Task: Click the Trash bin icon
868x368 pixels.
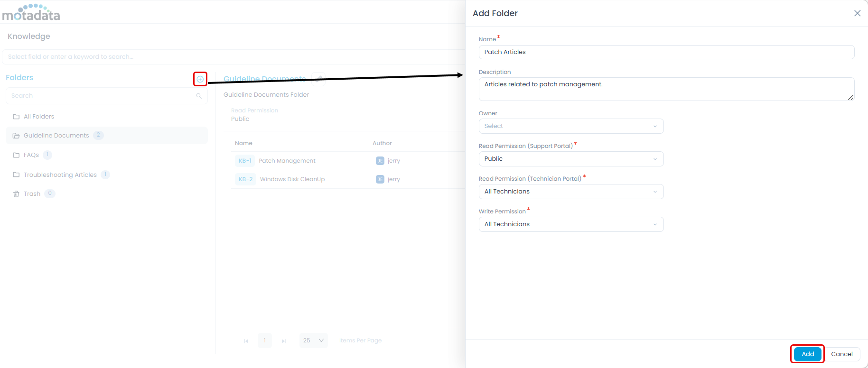Action: (x=16, y=194)
